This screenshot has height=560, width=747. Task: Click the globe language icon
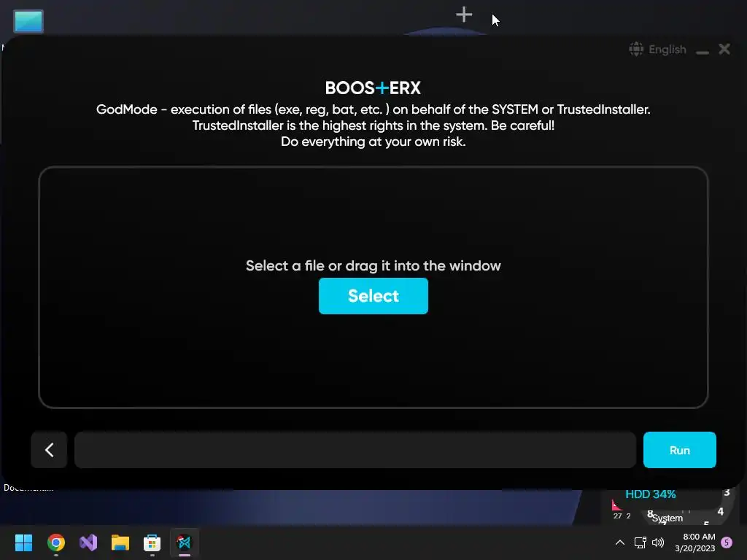[636, 49]
